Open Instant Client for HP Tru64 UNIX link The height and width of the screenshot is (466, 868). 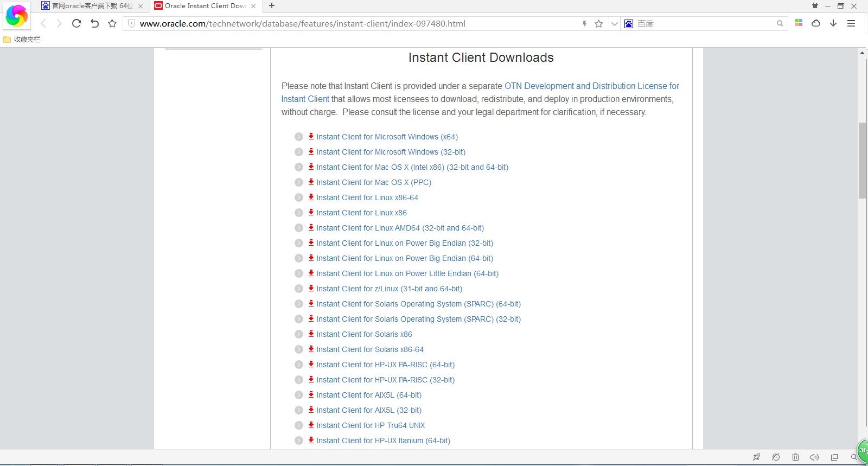371,425
